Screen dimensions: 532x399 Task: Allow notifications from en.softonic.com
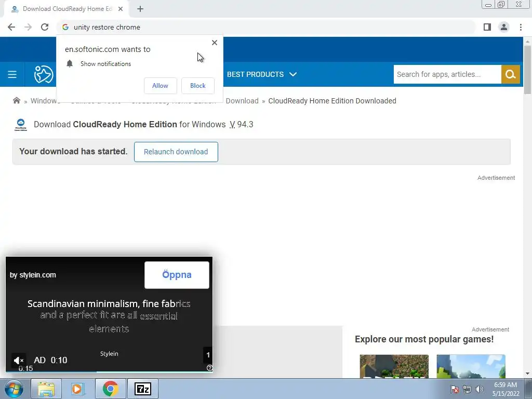tap(160, 86)
